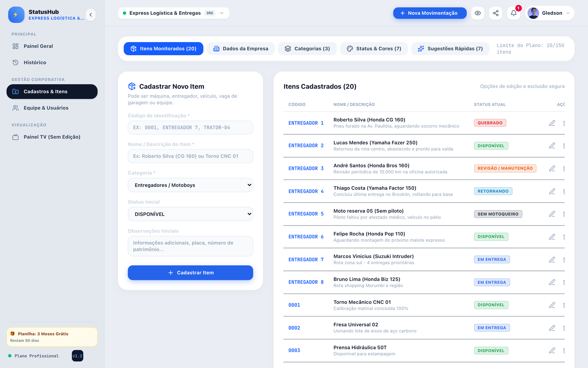Go to Equipe & Usuários
588x368 pixels.
tap(52, 108)
